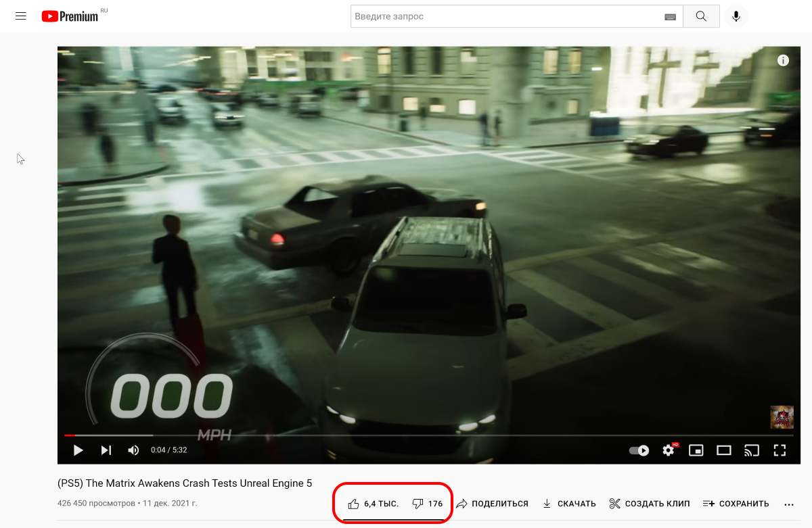The height and width of the screenshot is (528, 812).
Task: Open the more actions three-dot menu
Action: [x=788, y=504]
